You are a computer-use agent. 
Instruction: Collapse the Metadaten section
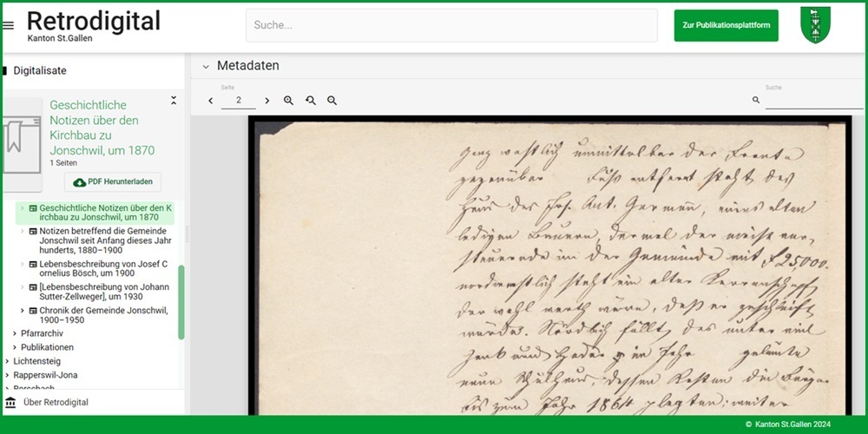pos(206,66)
